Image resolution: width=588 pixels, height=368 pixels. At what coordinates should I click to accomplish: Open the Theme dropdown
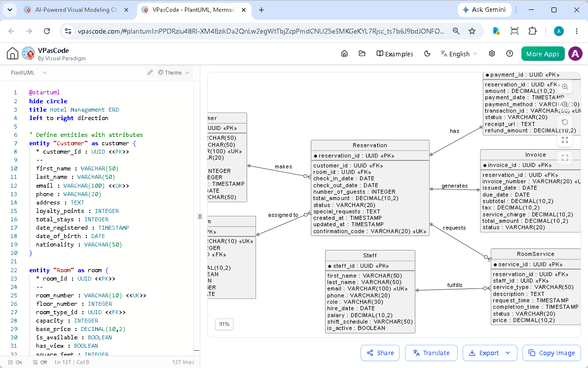click(174, 73)
